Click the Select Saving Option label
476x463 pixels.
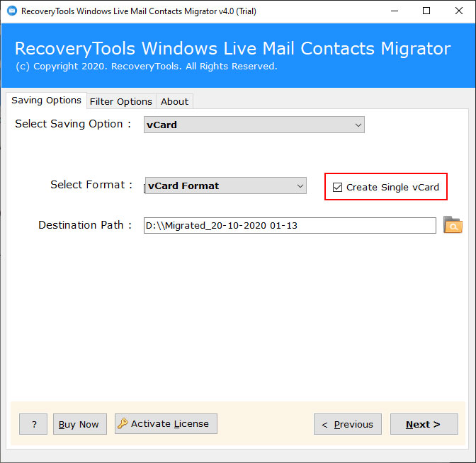coord(73,124)
